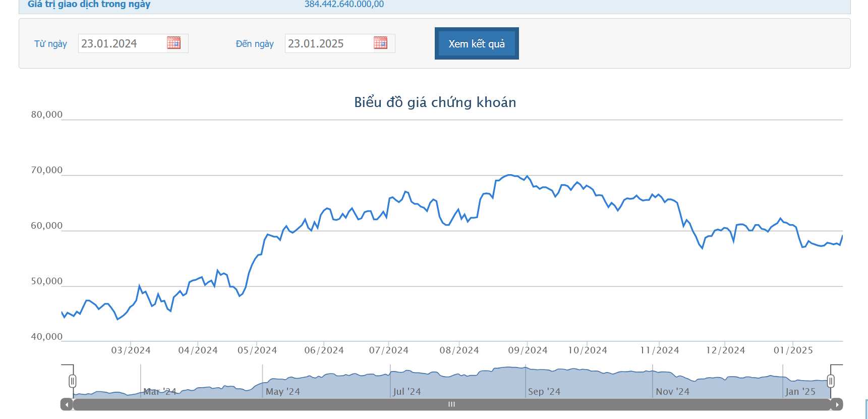Click the Đến ngày label
The width and height of the screenshot is (868, 419).
[x=255, y=44]
